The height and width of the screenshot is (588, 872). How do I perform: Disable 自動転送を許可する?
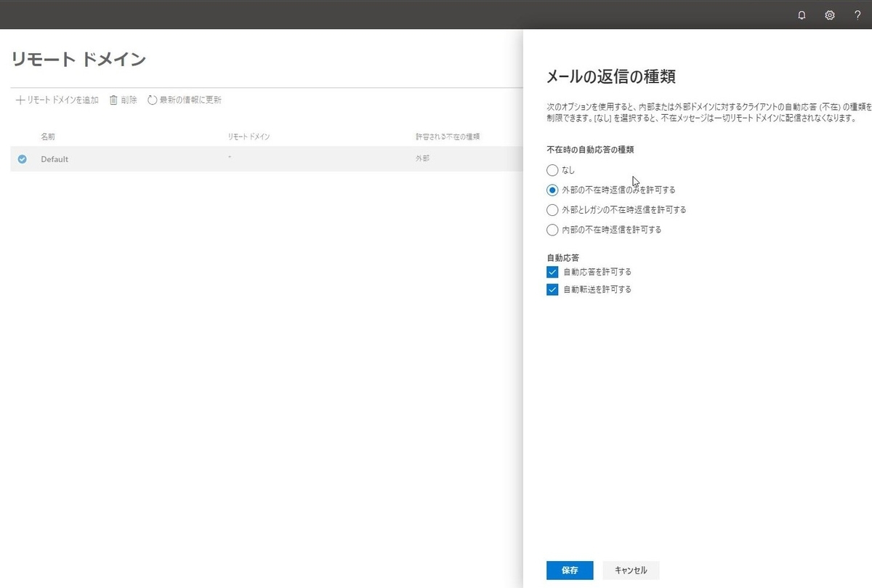[552, 289]
